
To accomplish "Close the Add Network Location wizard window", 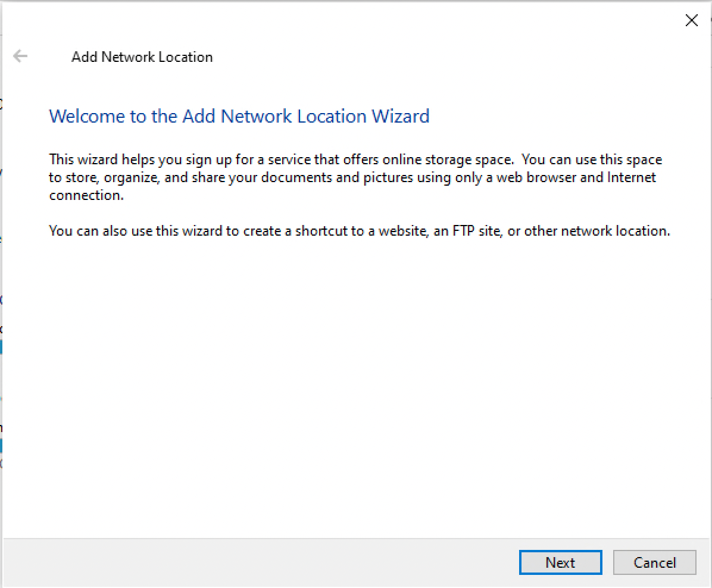I will tap(691, 21).
